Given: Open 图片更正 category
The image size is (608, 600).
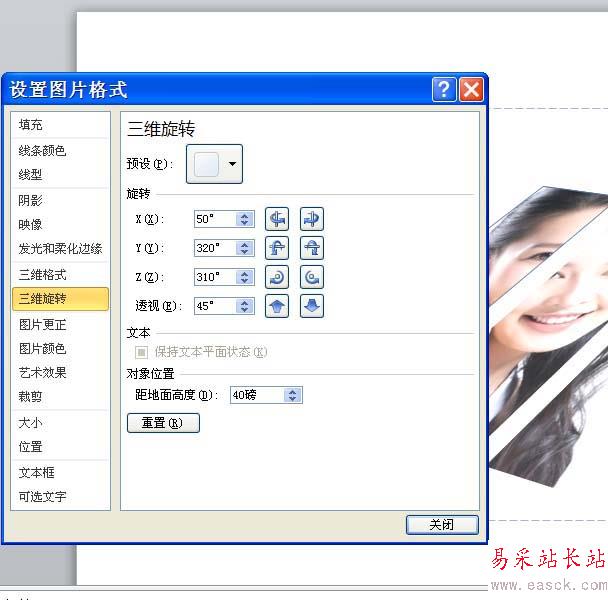Looking at the screenshot, I should pos(60,324).
